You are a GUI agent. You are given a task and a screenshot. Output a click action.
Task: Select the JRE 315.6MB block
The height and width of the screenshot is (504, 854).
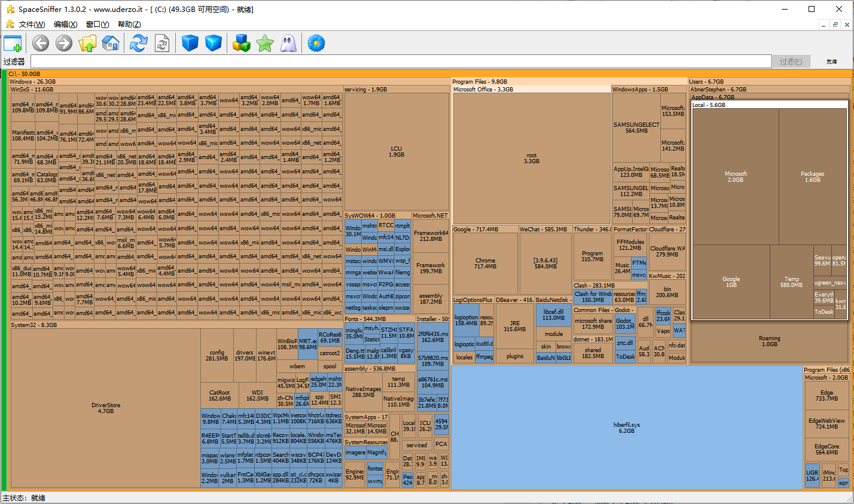(x=514, y=326)
